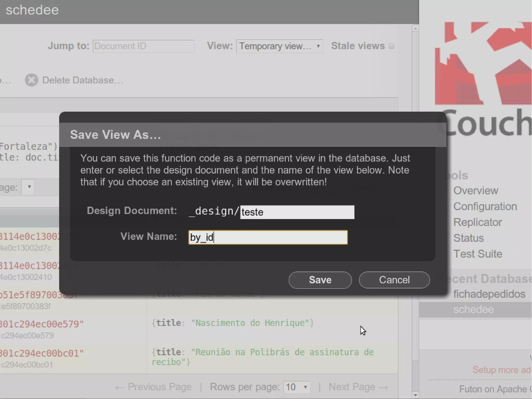The height and width of the screenshot is (399, 532).
Task: Cancel the Save View As dialog
Action: tap(394, 280)
